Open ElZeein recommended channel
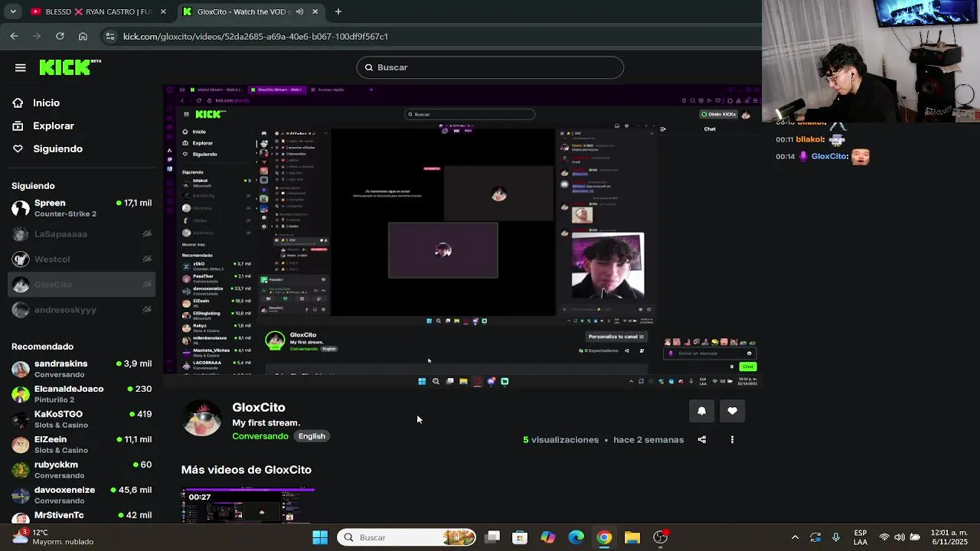Screen dimensions: 980x551 click(x=82, y=445)
